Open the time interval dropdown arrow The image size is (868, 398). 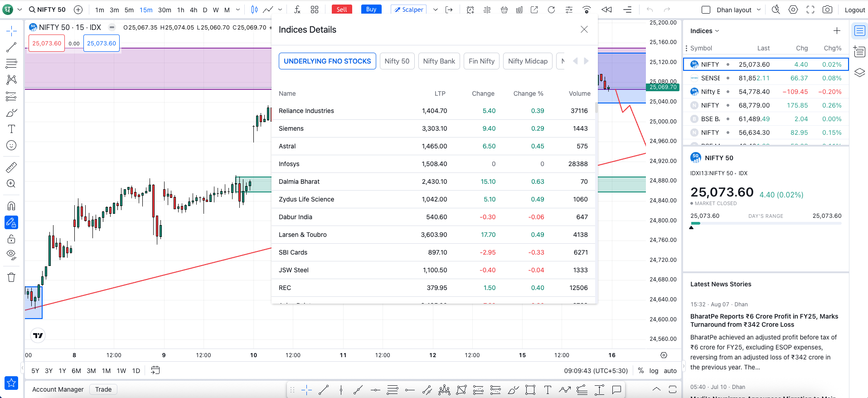point(238,10)
